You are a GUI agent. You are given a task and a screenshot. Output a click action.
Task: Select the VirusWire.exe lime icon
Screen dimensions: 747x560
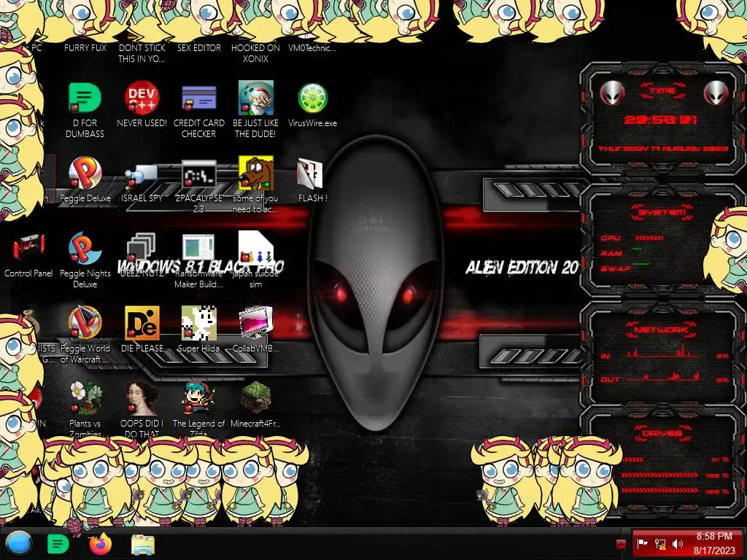[312, 98]
